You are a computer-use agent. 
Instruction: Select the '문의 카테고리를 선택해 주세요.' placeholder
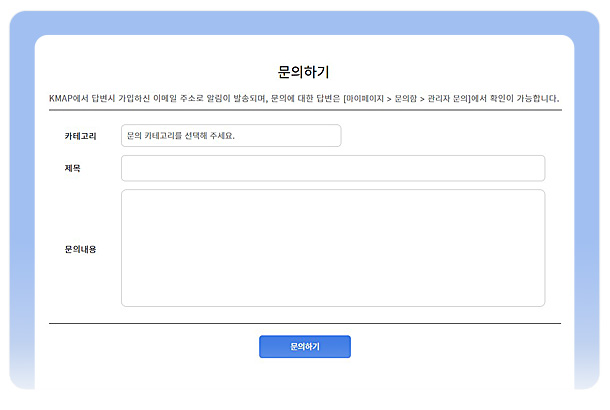(x=180, y=136)
